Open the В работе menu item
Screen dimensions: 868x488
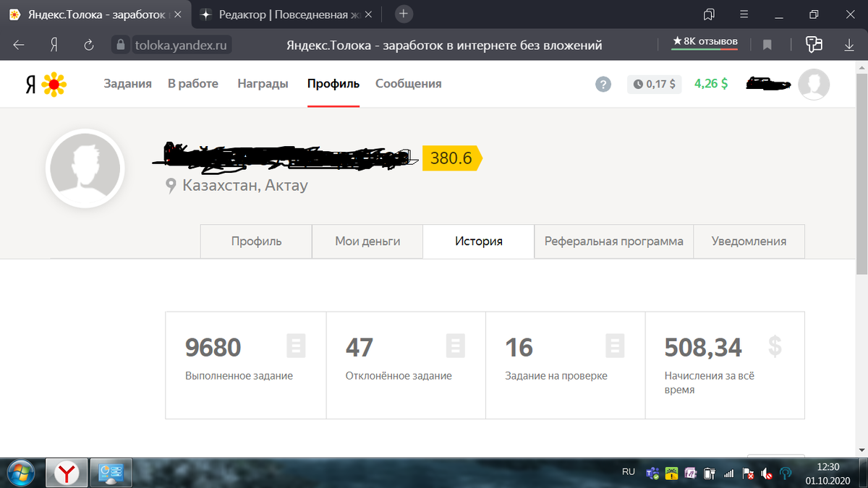pyautogui.click(x=193, y=84)
